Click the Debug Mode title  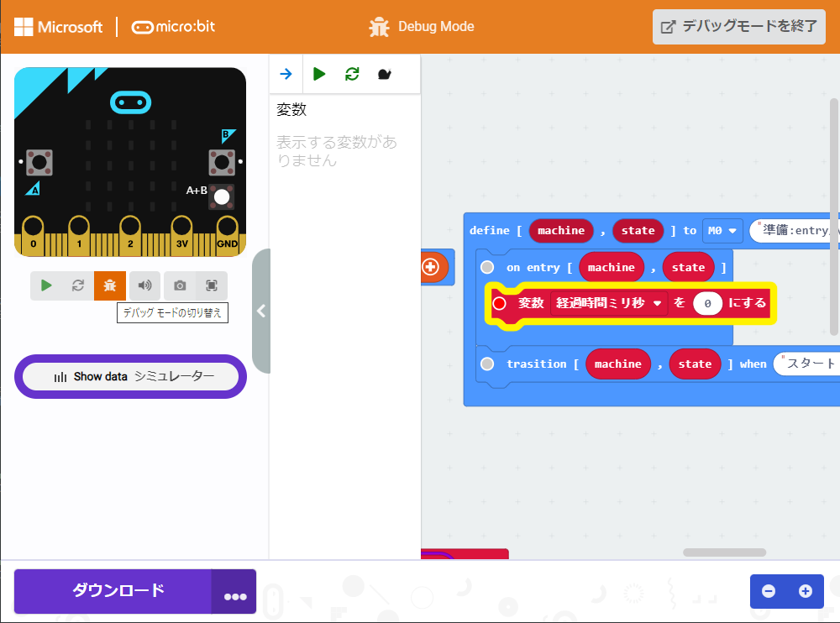pyautogui.click(x=436, y=27)
